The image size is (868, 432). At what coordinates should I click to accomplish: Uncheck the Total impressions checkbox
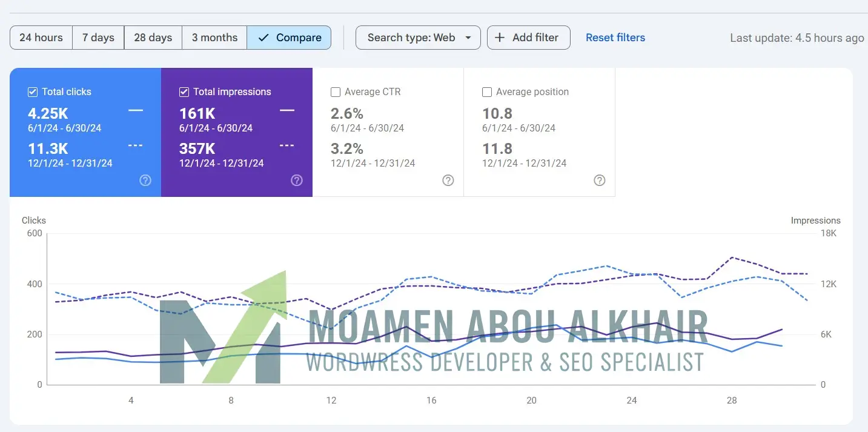184,92
